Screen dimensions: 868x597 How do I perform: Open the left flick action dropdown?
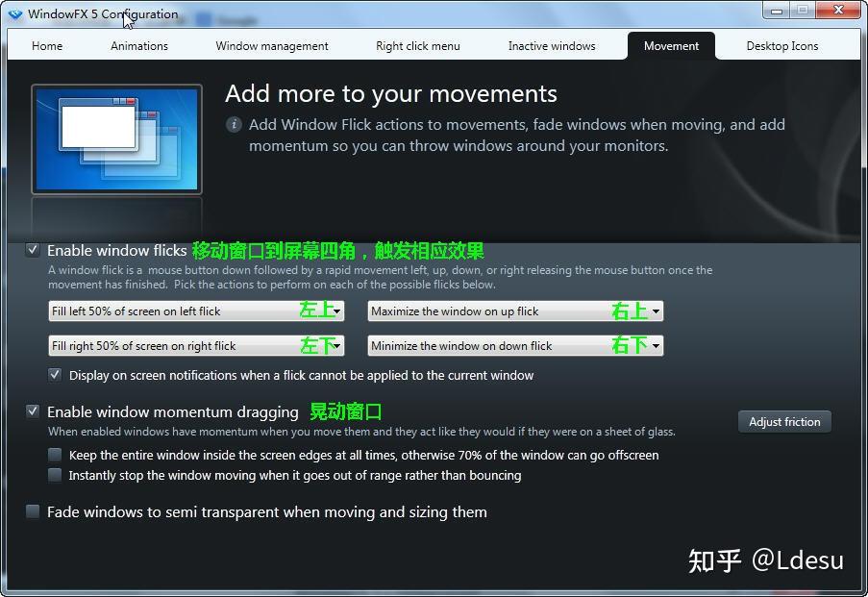[338, 311]
